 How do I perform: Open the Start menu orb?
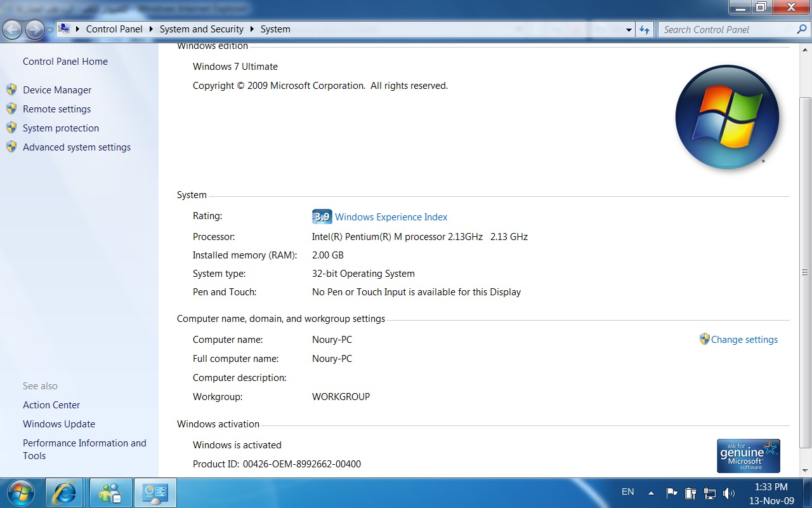click(x=21, y=493)
